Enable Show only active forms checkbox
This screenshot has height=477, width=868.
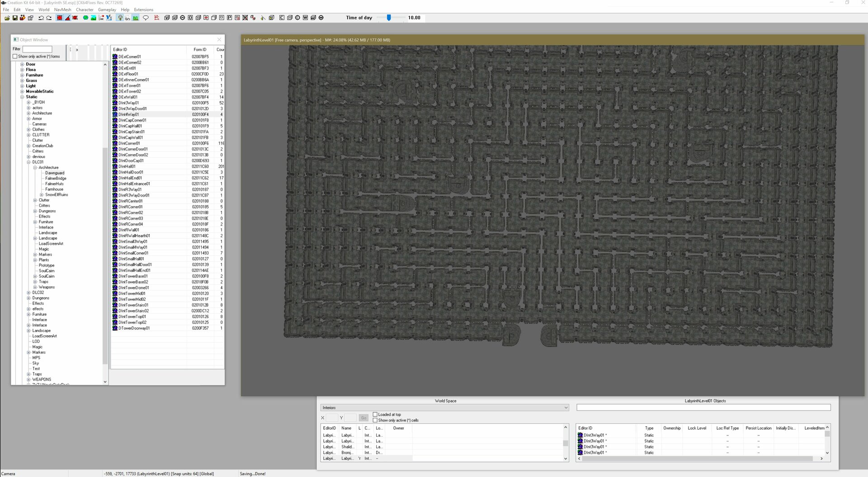(x=15, y=56)
